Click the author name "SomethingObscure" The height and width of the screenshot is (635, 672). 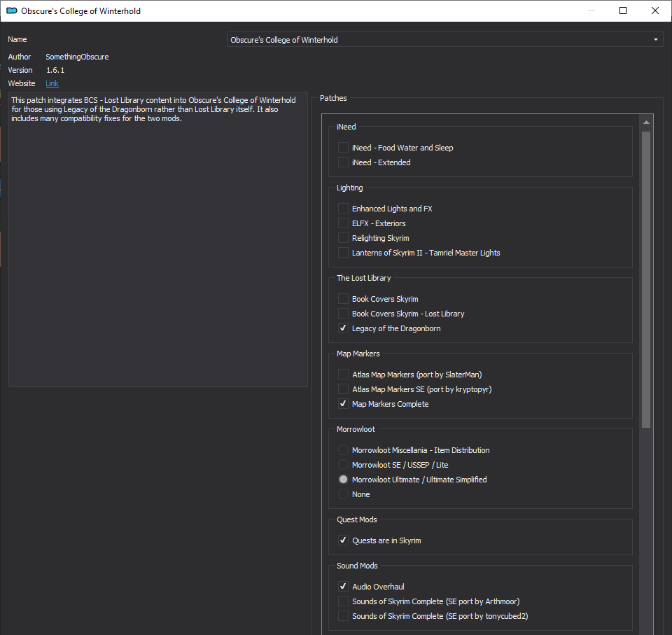pyautogui.click(x=77, y=57)
